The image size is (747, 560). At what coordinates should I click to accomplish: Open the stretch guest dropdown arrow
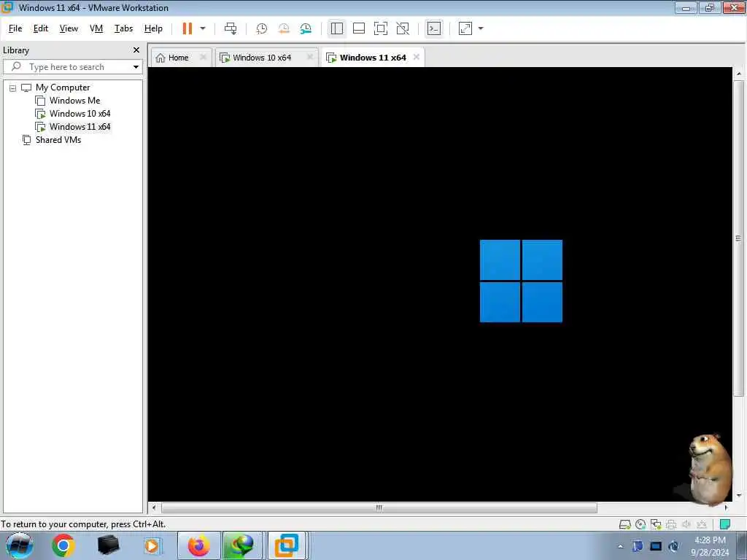pos(481,28)
